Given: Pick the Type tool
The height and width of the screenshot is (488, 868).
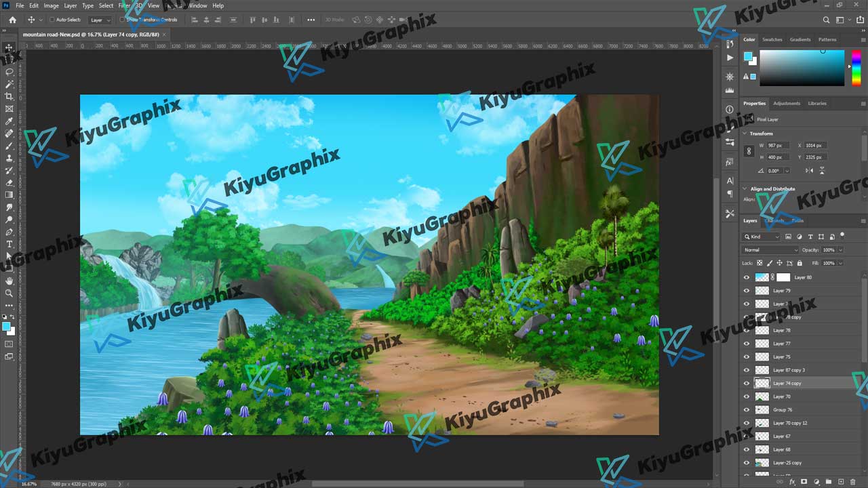Looking at the screenshot, I should pyautogui.click(x=9, y=244).
